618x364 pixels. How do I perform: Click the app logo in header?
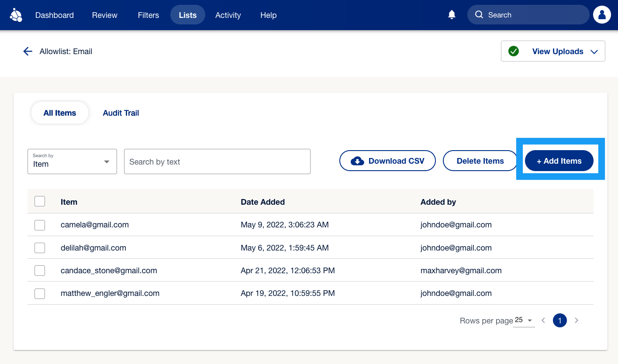(x=16, y=15)
